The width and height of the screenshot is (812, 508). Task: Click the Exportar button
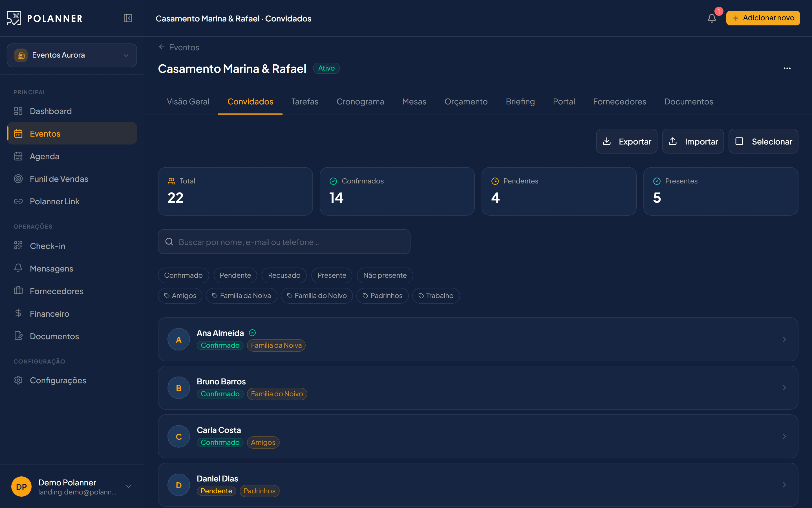[x=626, y=141]
